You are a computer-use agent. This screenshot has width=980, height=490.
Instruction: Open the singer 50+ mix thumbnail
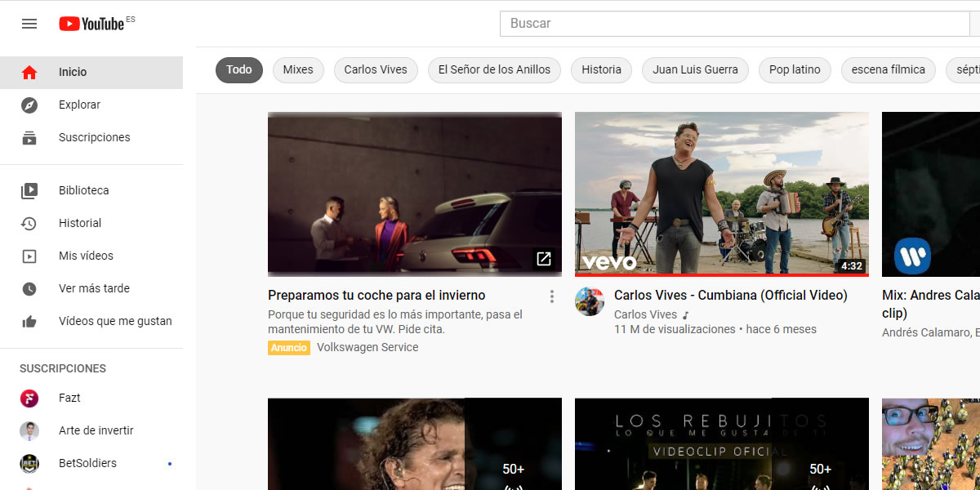(415, 443)
